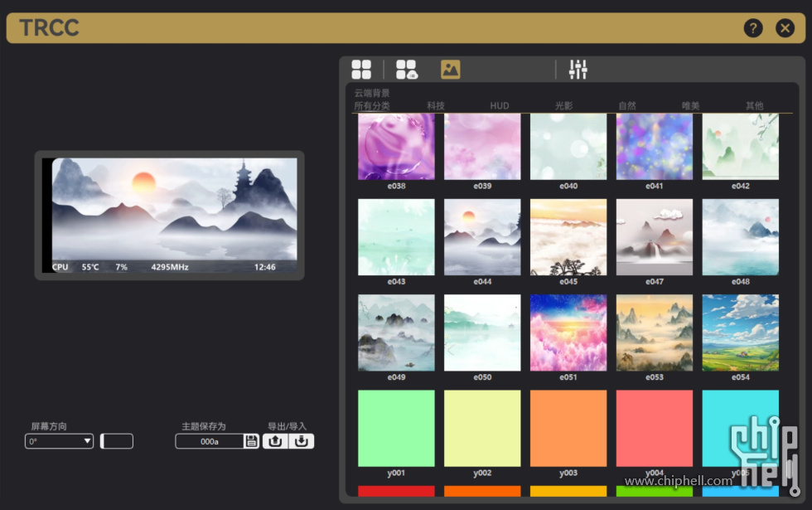The width and height of the screenshot is (812, 510).
Task: Save the theme with the floppy disk icon
Action: coord(252,441)
